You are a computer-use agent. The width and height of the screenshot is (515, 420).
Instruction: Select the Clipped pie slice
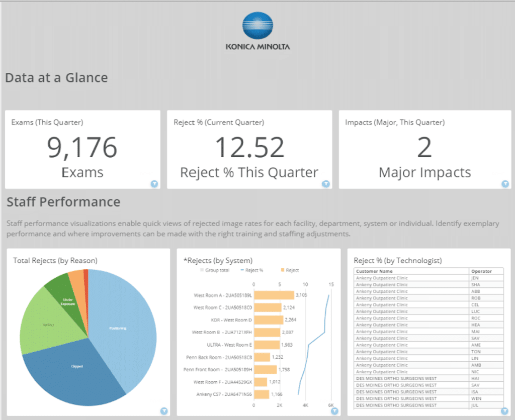[75, 366]
